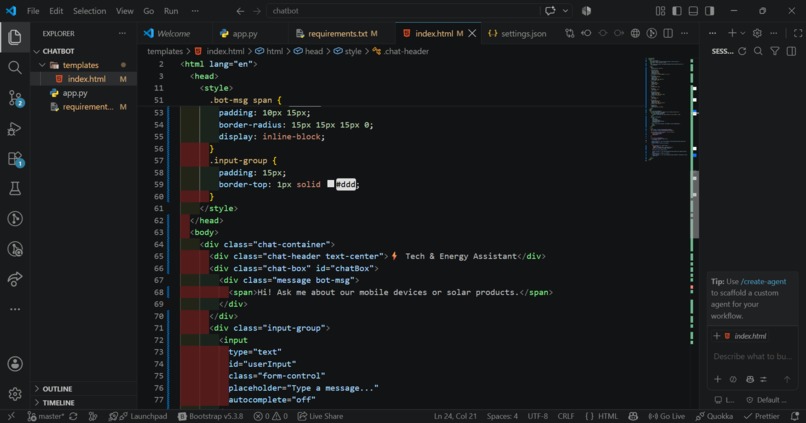Open Extensions view with badge 1
Image resolution: width=806 pixels, height=423 pixels.
click(15, 159)
